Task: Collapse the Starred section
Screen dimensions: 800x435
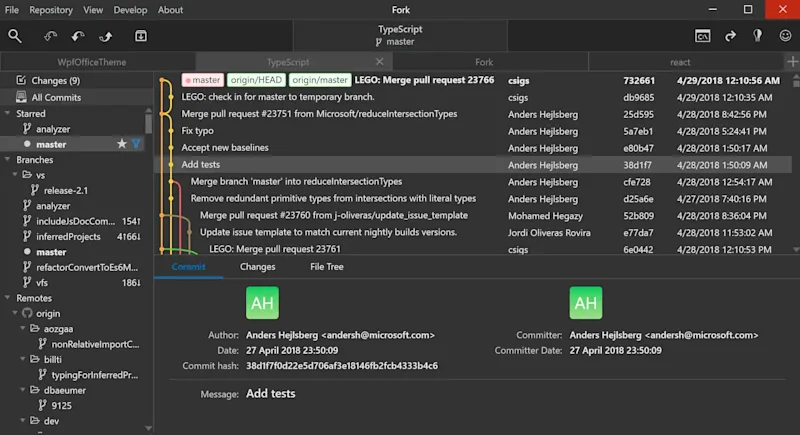Action: 8,113
